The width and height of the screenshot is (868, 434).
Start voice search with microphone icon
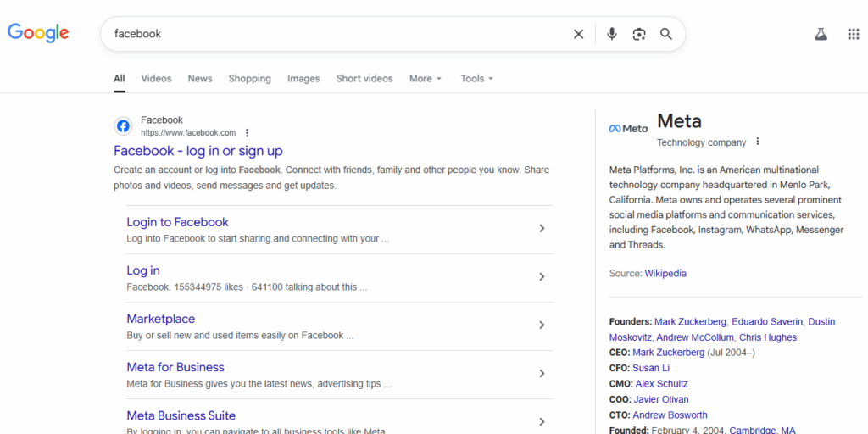(612, 34)
